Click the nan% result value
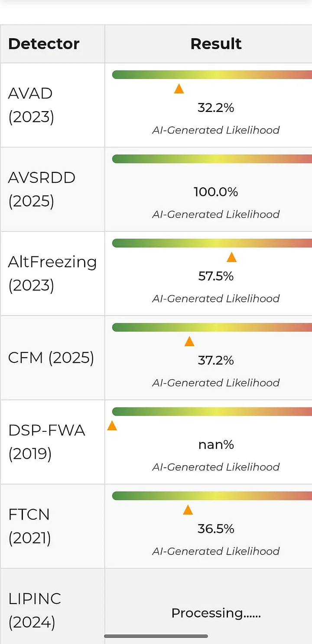The image size is (312, 644). click(x=216, y=444)
